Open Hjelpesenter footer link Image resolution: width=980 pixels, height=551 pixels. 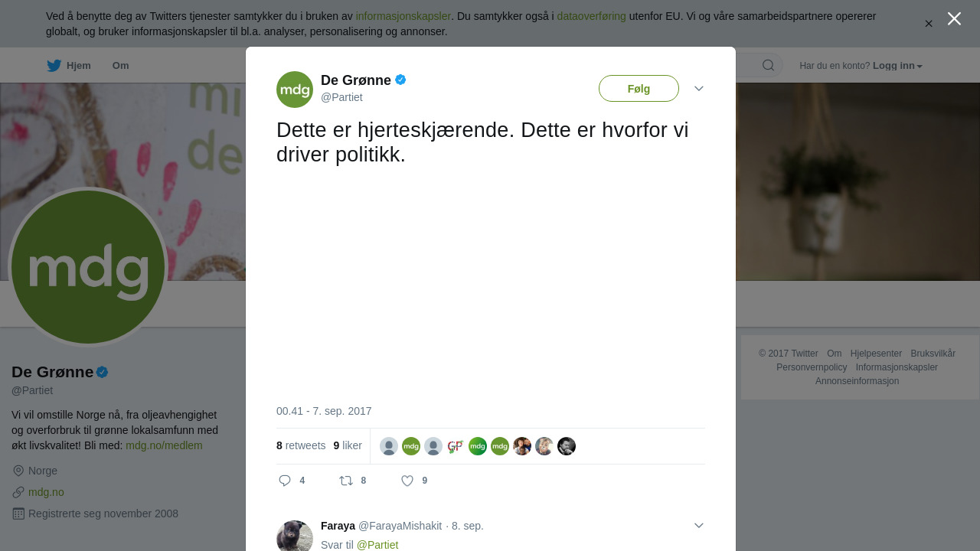point(876,354)
